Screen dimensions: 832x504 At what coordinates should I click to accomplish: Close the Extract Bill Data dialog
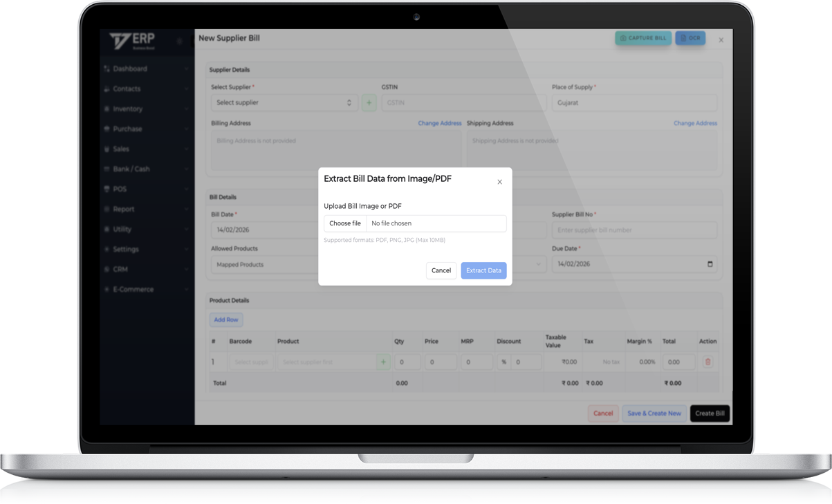(x=499, y=182)
